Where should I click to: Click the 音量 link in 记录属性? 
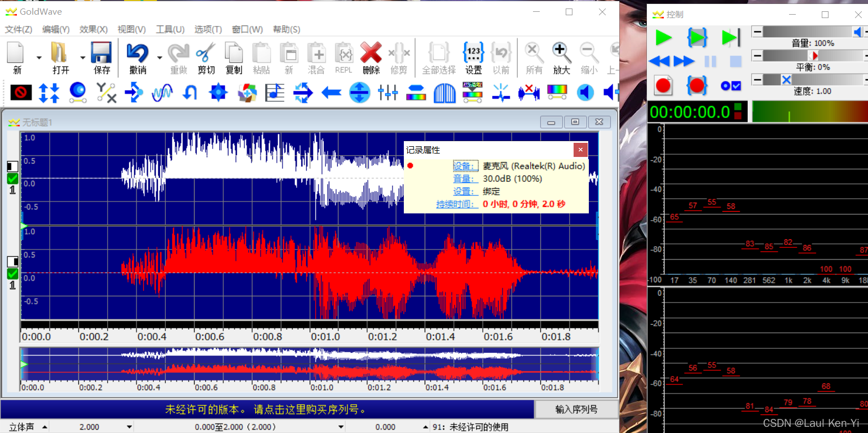click(x=466, y=179)
